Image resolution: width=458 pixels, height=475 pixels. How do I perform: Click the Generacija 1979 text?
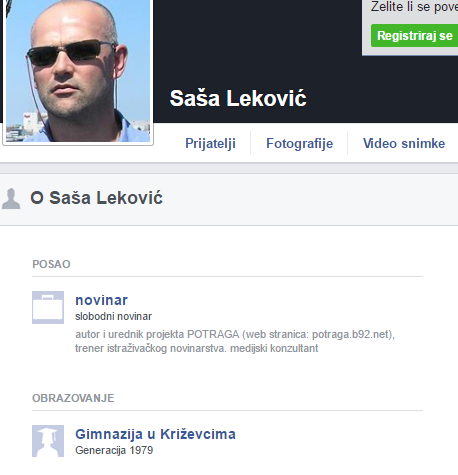pos(114,450)
